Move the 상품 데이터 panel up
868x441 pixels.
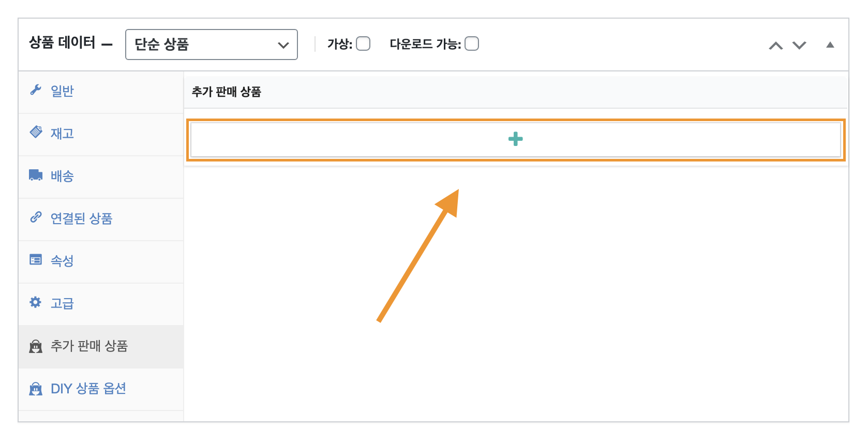[x=775, y=46]
